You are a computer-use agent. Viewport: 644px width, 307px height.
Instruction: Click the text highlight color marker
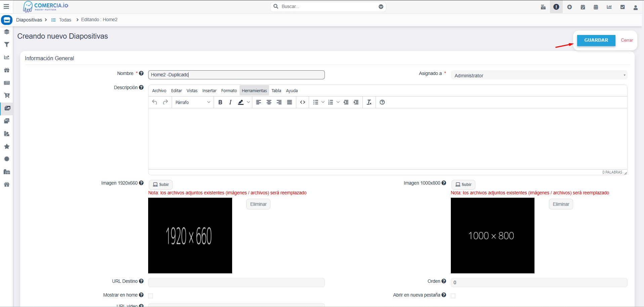pos(241,102)
